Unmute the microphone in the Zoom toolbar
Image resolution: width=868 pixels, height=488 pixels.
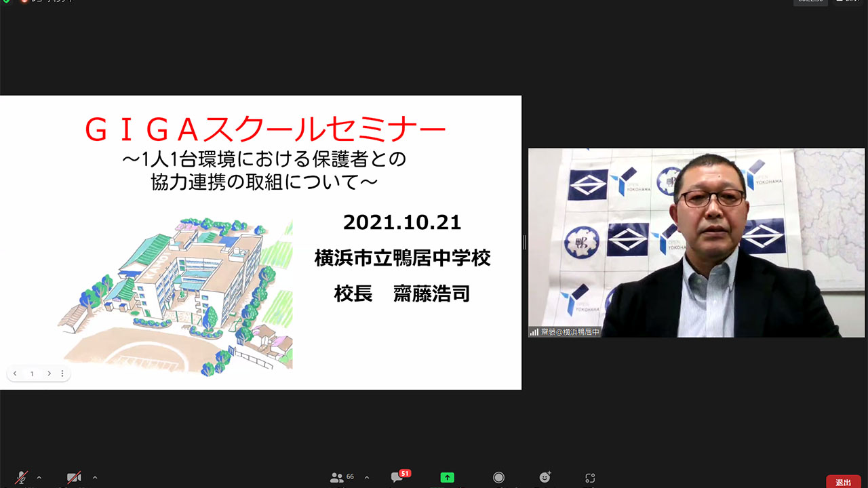22,478
